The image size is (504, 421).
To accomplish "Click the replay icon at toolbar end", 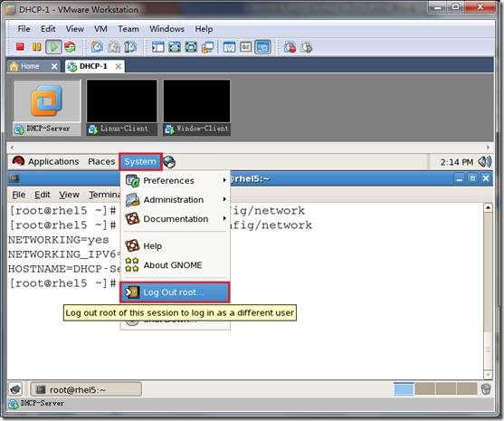I will [x=307, y=47].
